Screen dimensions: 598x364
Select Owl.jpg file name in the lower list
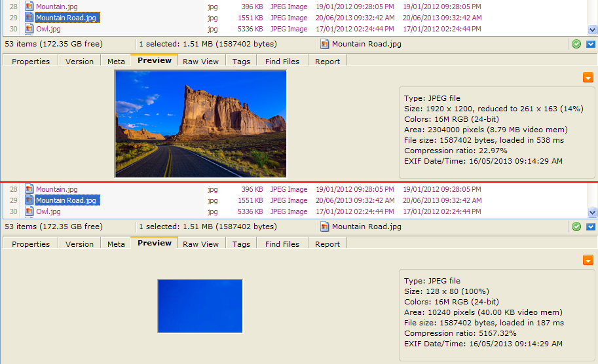(48, 211)
